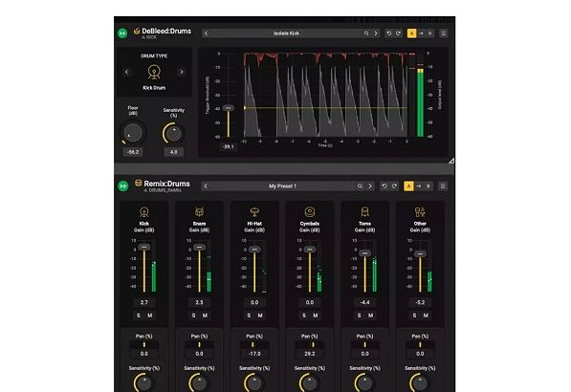The width and height of the screenshot is (571, 392).
Task: Click the yellow threshold line marker
Action: click(x=245, y=108)
